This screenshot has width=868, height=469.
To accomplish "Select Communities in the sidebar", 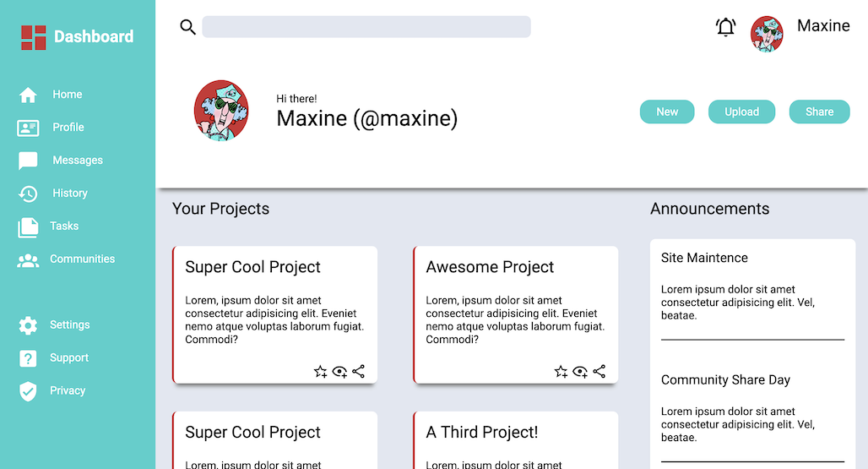I will pos(82,259).
